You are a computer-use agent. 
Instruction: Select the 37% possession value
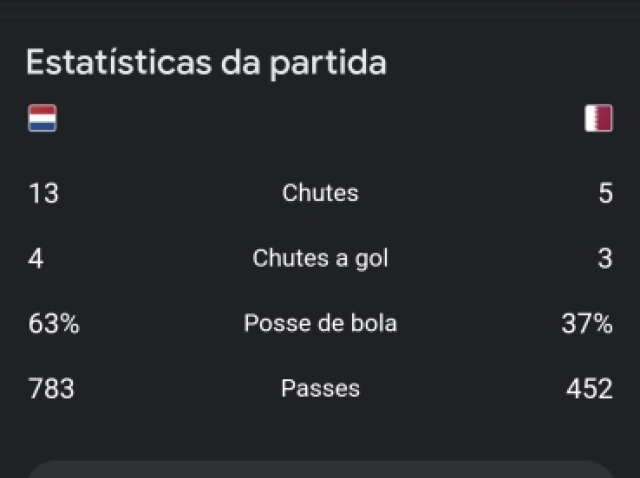pos(587,323)
